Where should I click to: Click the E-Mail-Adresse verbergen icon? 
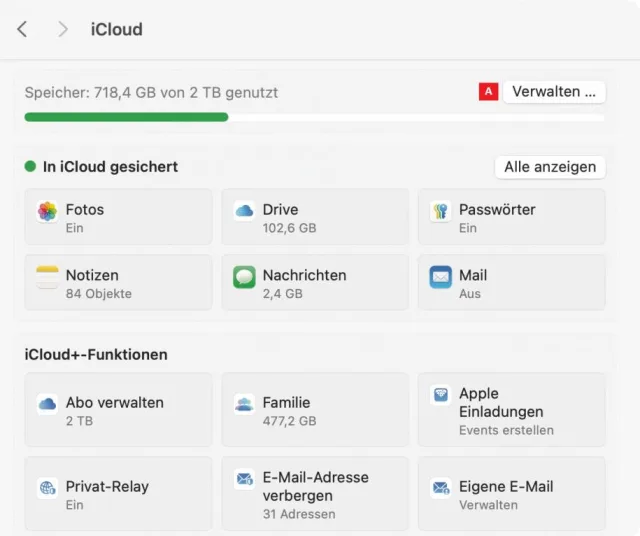tap(244, 479)
